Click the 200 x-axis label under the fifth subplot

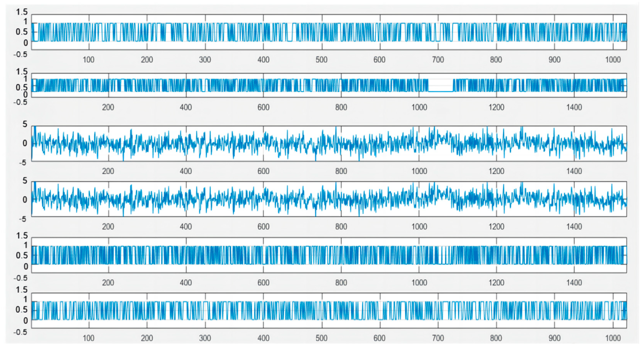pyautogui.click(x=108, y=283)
